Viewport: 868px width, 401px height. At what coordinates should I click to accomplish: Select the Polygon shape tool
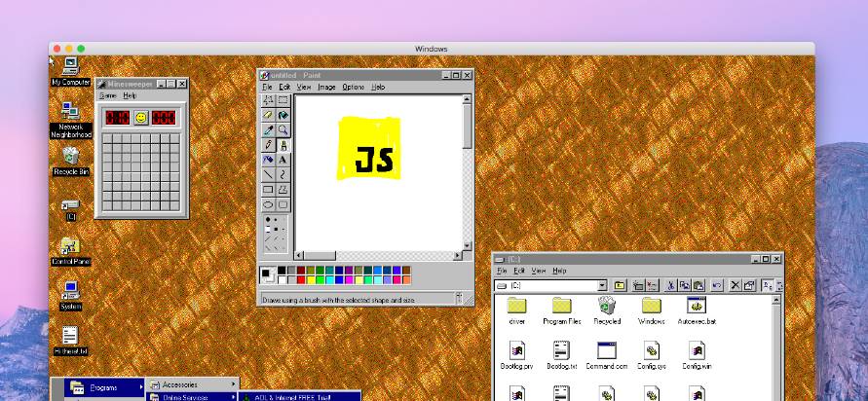pos(283,190)
